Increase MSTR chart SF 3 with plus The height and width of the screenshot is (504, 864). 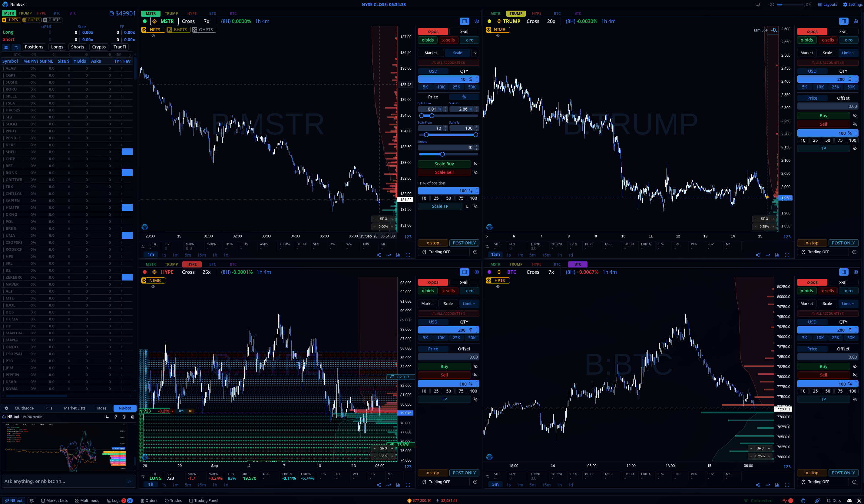click(x=392, y=219)
